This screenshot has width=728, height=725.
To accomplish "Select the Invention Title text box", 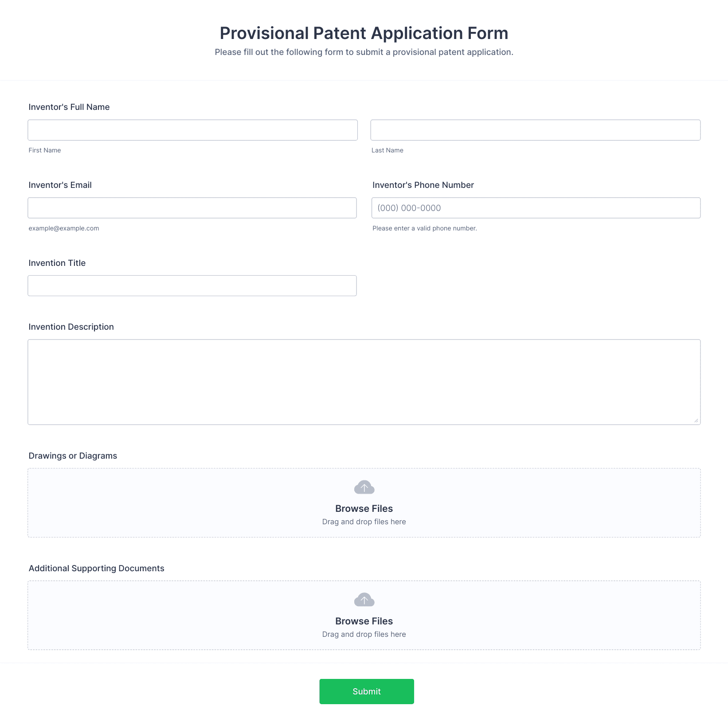I will (192, 286).
